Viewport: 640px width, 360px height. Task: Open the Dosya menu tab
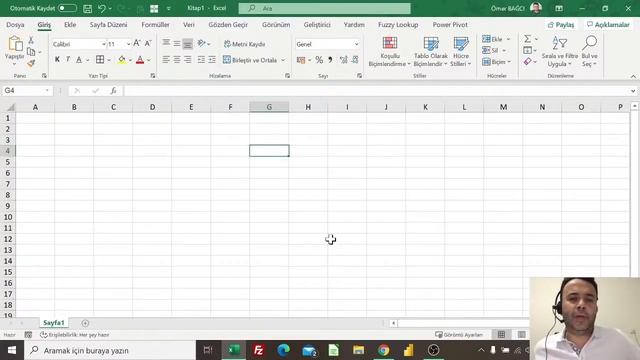point(15,25)
